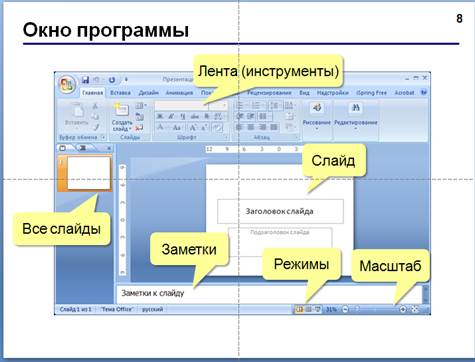This screenshot has height=362, width=475.
Task: Reset slide with the Slides group icon
Action: (140, 117)
